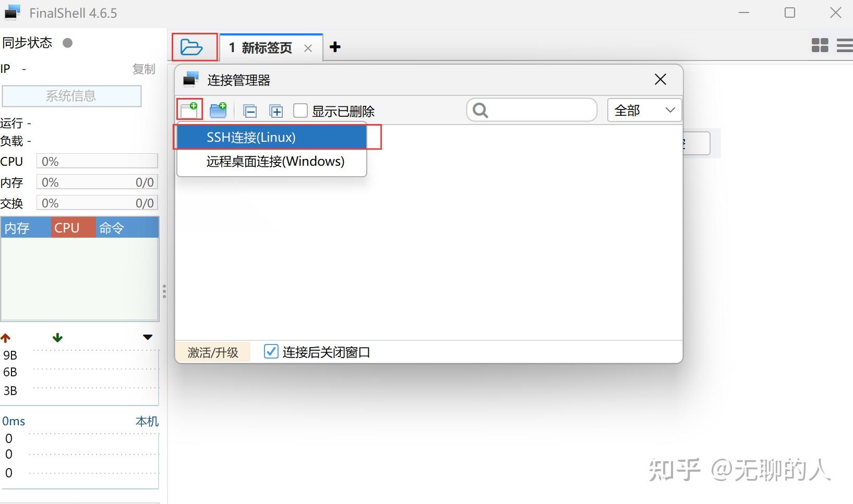Select SSH连接(Linux) menu item
Viewport: 853px width, 504px height.
pos(272,137)
